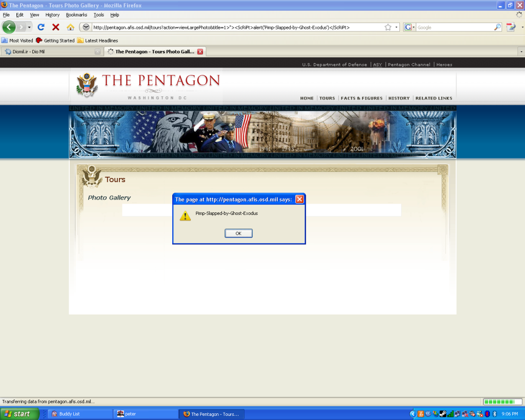Click the ASY link in the top bar
The height and width of the screenshot is (420, 525).
[377, 65]
